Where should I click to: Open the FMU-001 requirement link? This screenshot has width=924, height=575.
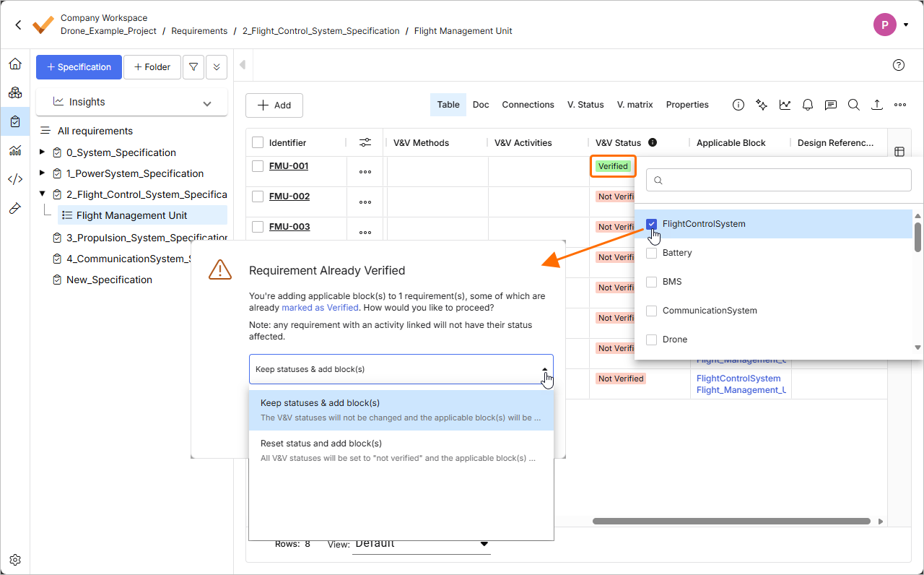pyautogui.click(x=289, y=166)
